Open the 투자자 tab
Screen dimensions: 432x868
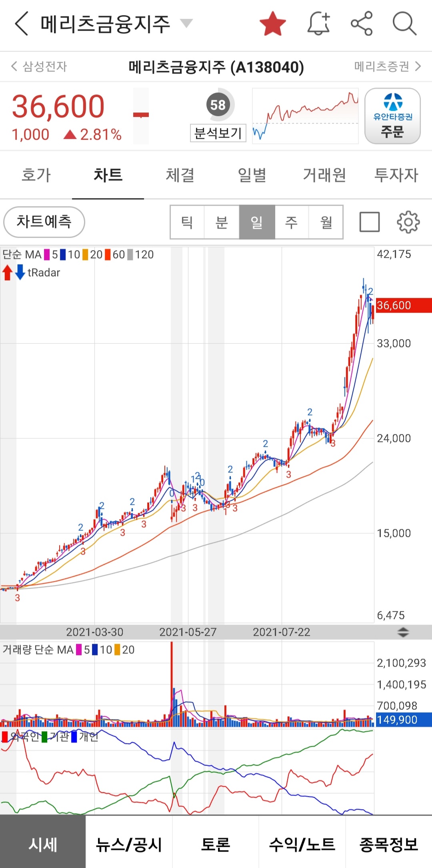[x=396, y=175]
